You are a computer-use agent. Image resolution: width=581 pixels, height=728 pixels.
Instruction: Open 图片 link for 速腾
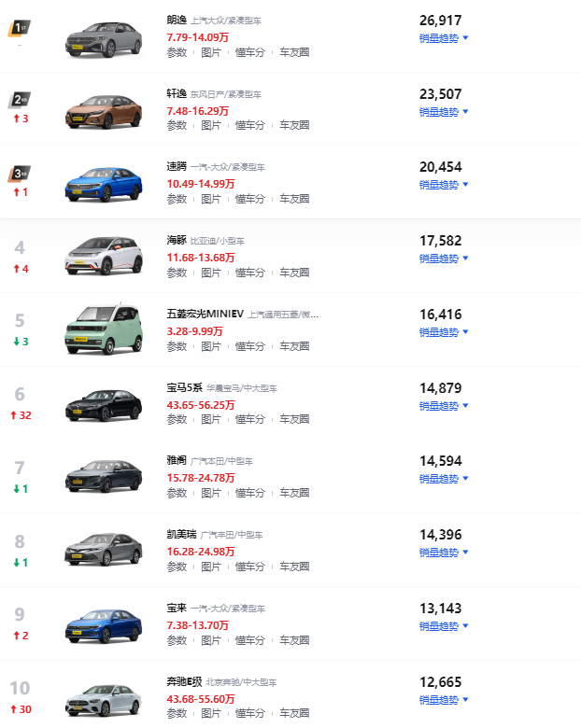point(211,199)
